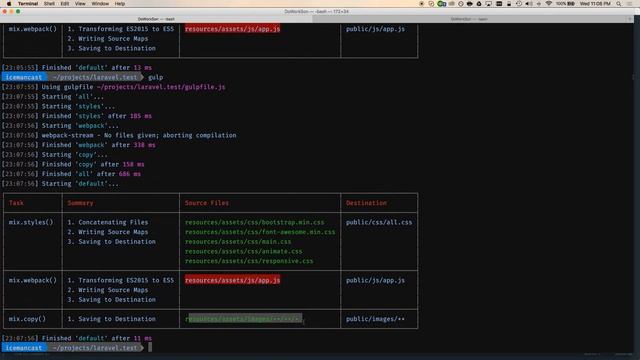640x360 pixels.
Task: Click the icemancast prompt segment at bottom
Action: 24,348
